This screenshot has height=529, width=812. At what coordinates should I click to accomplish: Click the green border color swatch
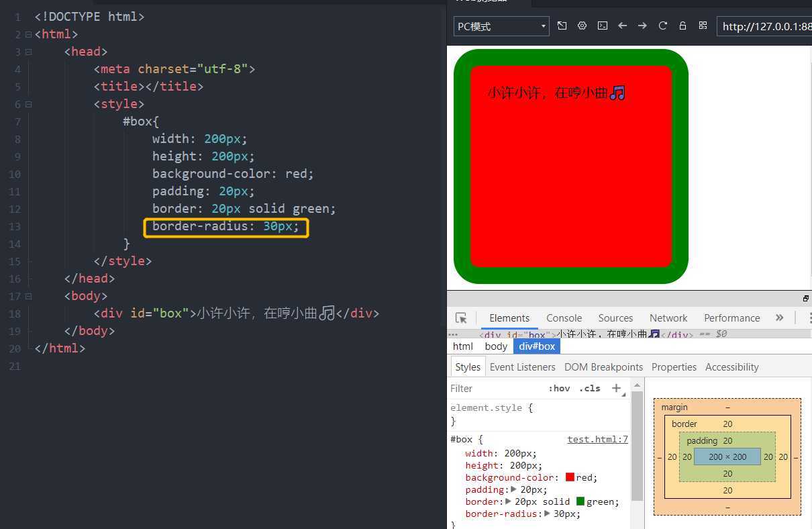click(580, 501)
